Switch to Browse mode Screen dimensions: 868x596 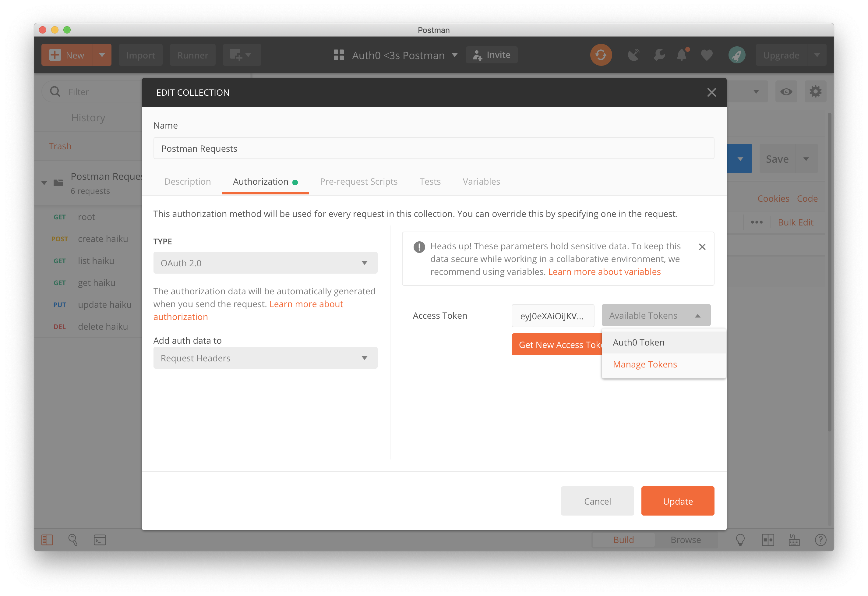(685, 540)
